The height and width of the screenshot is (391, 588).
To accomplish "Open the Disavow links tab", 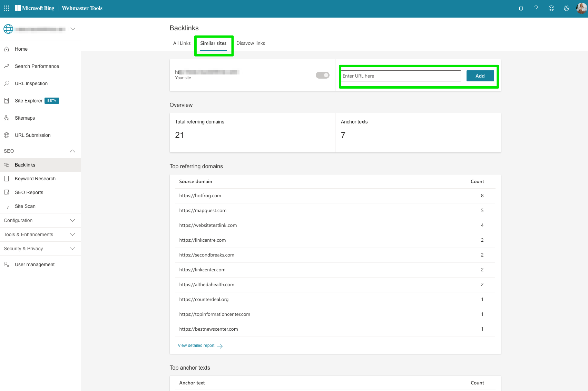I will click(251, 43).
